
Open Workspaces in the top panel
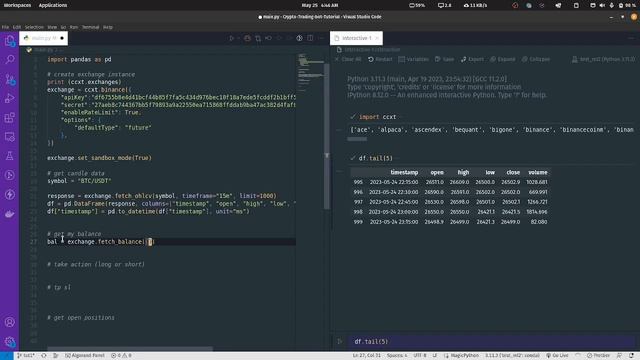[x=17, y=5]
